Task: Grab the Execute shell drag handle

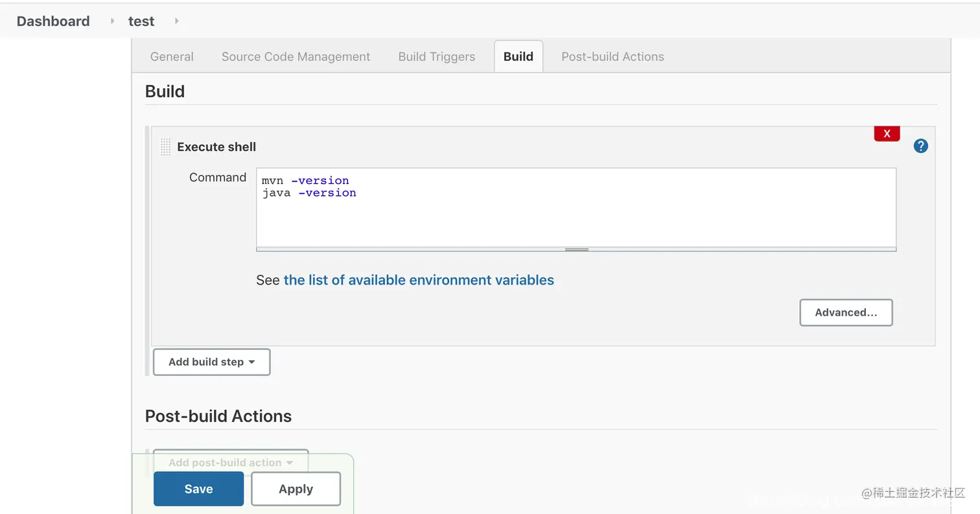Action: point(165,146)
